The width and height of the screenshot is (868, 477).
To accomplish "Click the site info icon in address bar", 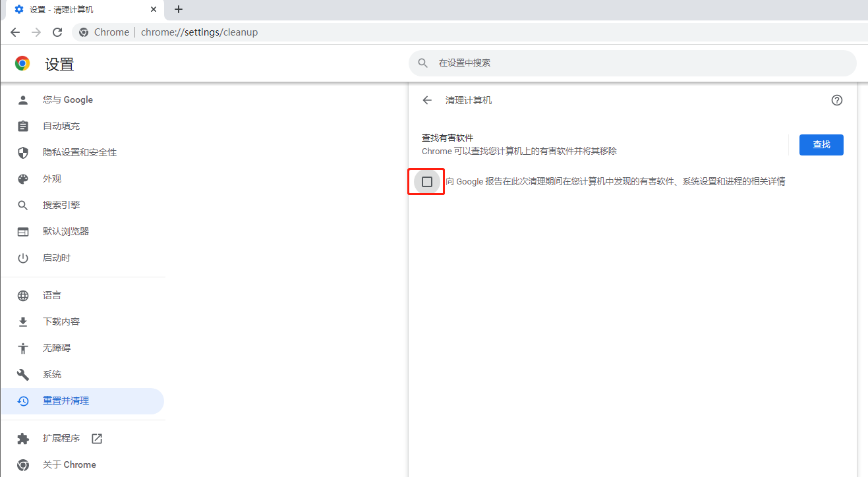I will click(x=84, y=32).
